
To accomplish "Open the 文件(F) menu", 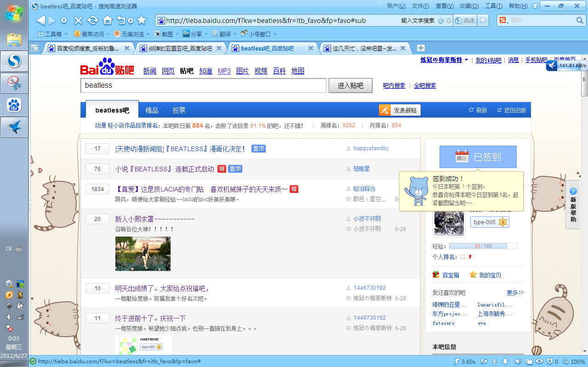I will (x=420, y=6).
